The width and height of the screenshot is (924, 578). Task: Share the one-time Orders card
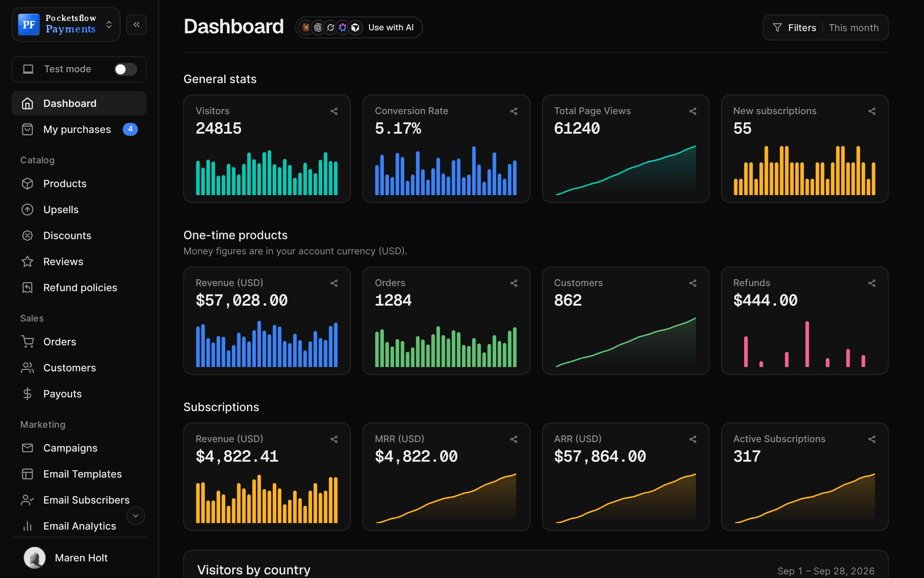click(513, 283)
